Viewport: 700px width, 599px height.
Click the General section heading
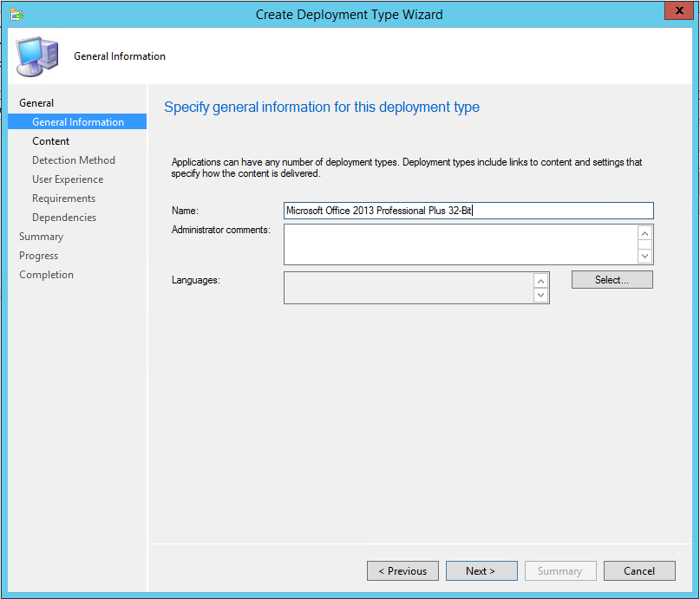(36, 103)
